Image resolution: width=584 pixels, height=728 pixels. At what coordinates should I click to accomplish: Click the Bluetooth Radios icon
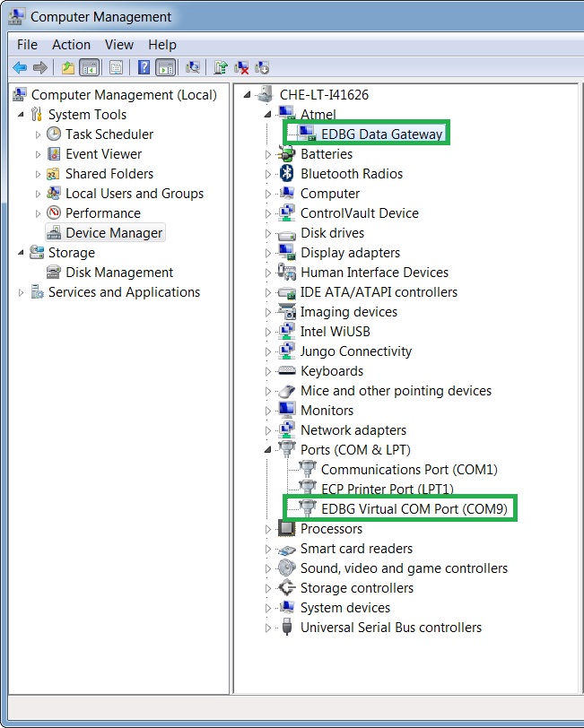287,174
